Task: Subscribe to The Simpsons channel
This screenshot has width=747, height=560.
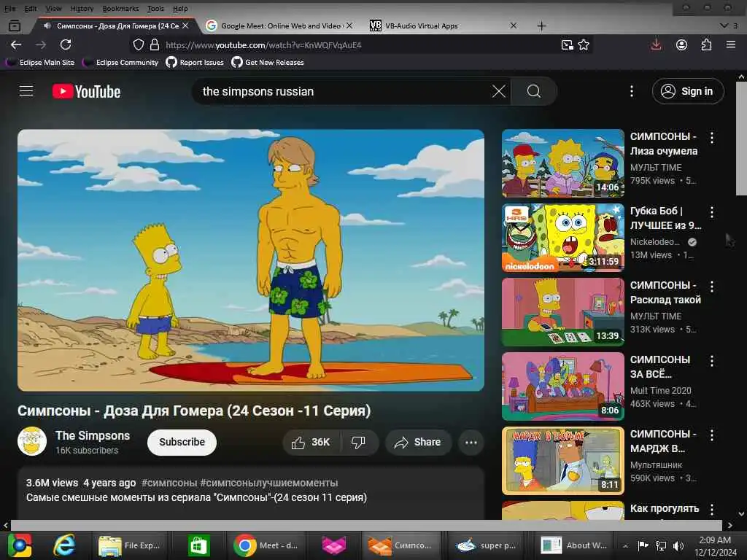Action: (182, 443)
